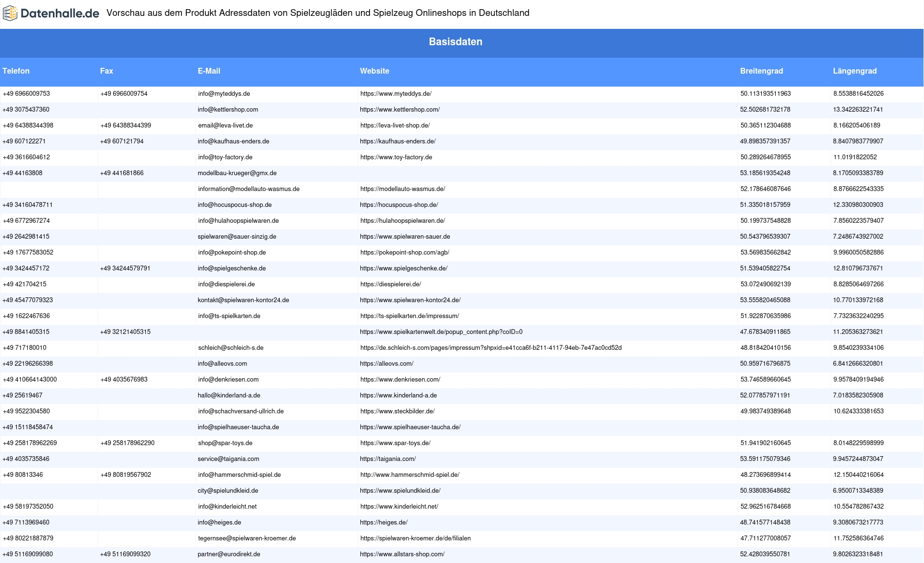Select longitude value 13.342263221741

(x=858, y=110)
